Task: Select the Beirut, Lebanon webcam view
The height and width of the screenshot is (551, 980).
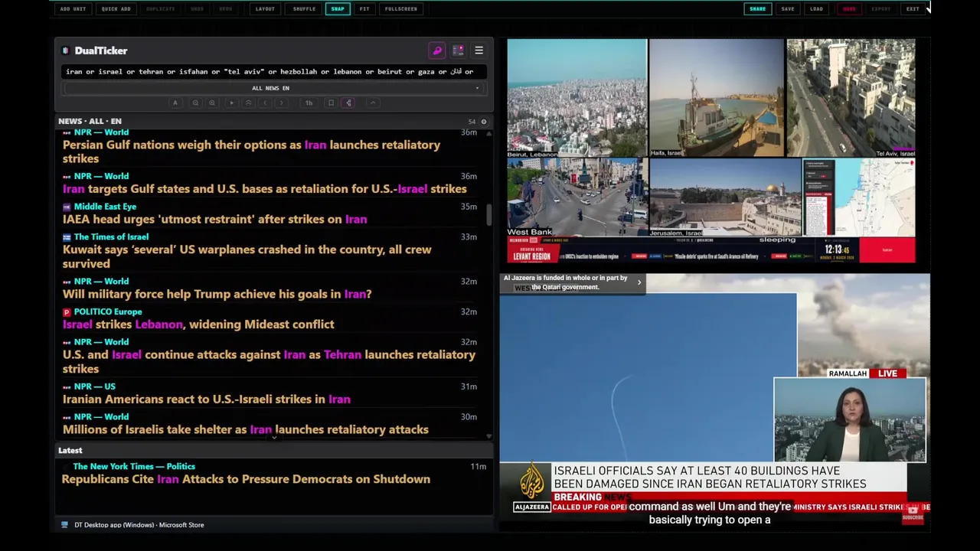Action: [x=577, y=98]
